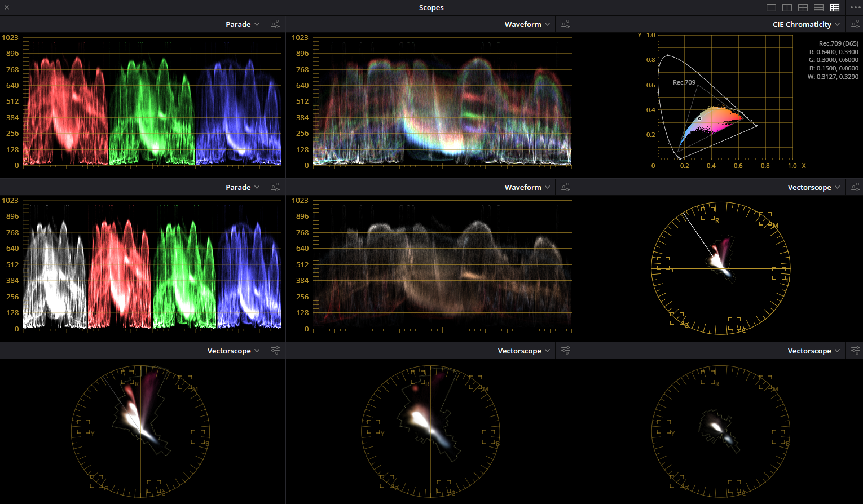Close the Scopes window
Image resolution: width=863 pixels, height=504 pixels.
pos(7,7)
